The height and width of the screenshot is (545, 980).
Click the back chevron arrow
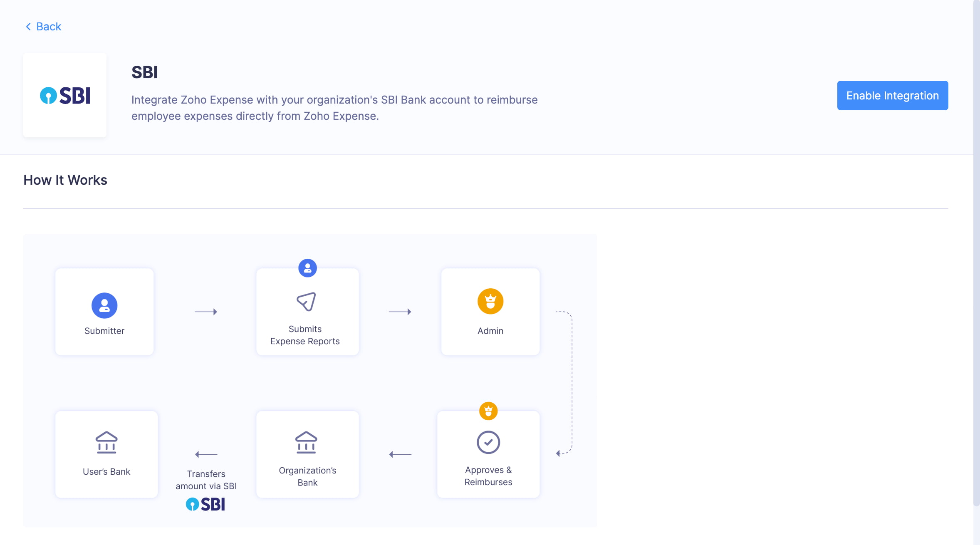(27, 26)
